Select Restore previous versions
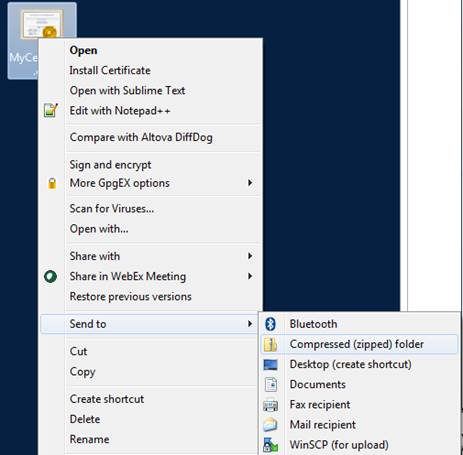The image size is (463, 455). 130,296
